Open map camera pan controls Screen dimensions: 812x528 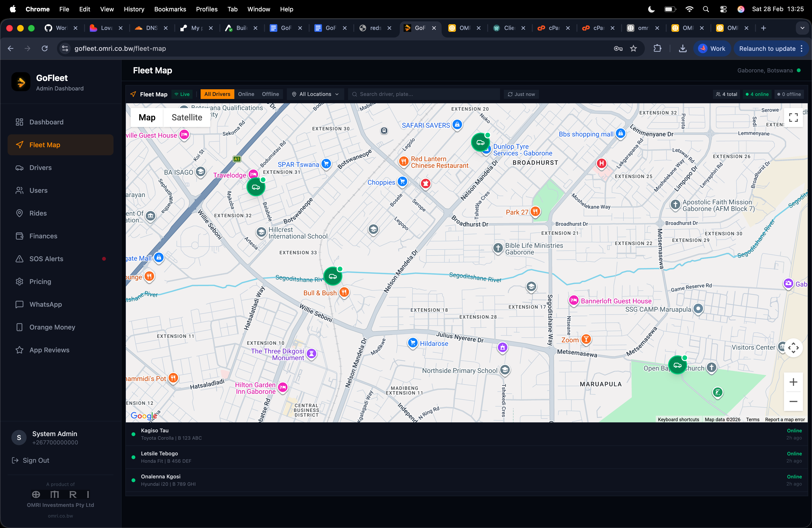coord(793,348)
